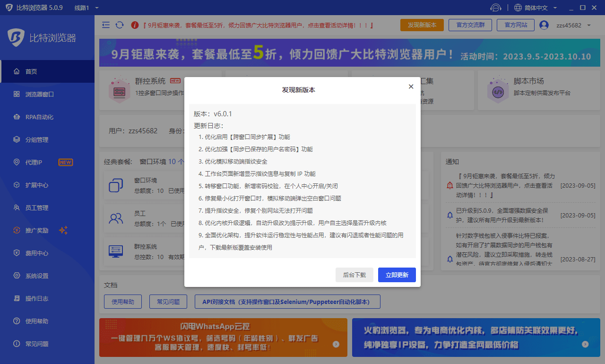Click the 立即更新 button
This screenshot has height=364, width=605.
click(x=397, y=275)
